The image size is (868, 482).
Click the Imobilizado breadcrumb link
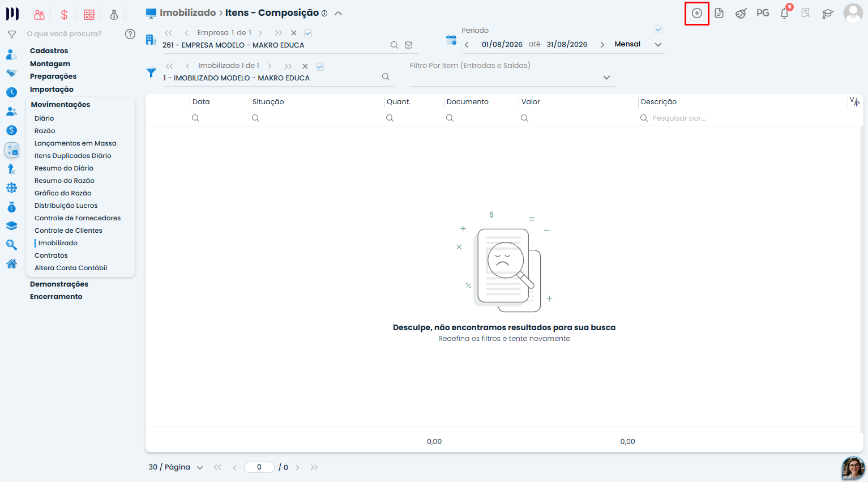187,12
